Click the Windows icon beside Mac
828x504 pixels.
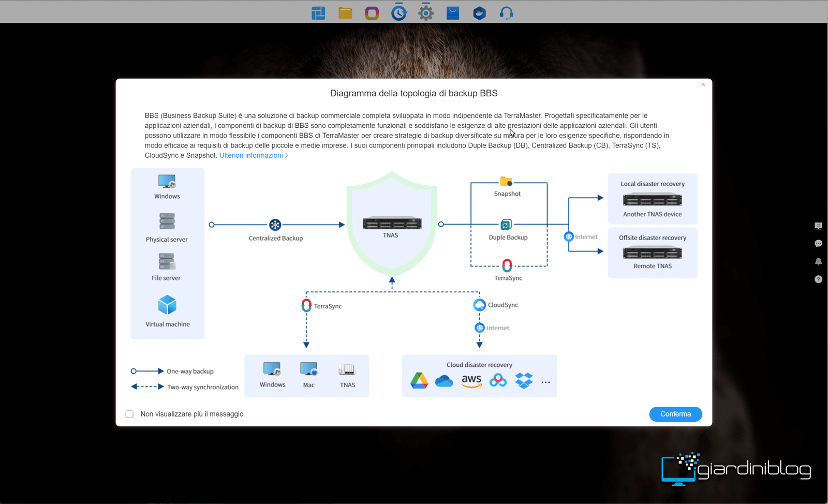[272, 369]
